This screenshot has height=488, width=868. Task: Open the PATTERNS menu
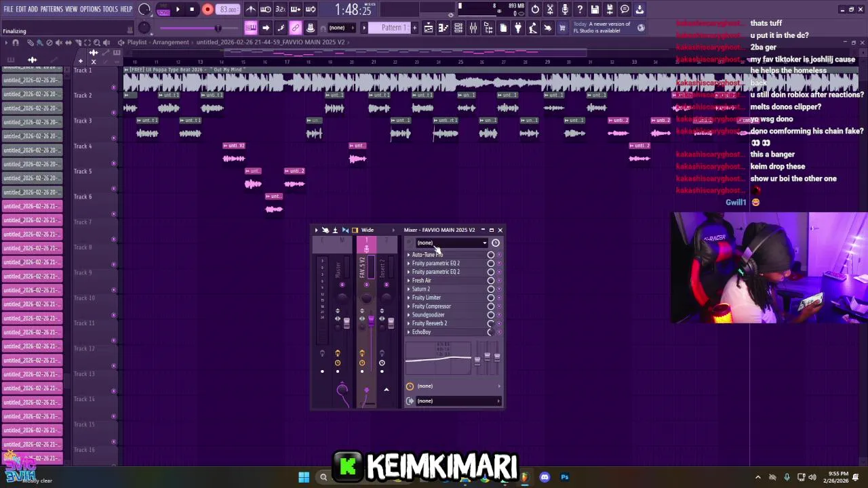52,9
